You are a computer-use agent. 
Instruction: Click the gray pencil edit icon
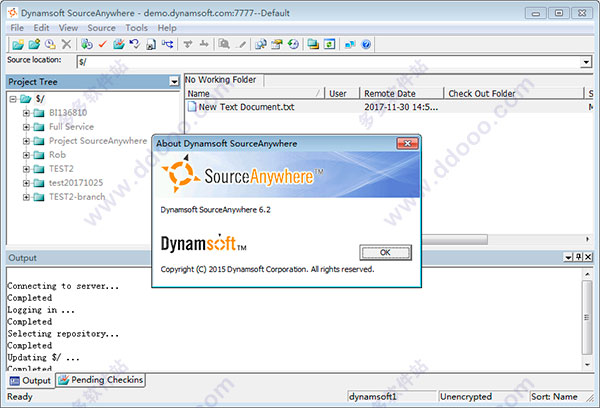click(241, 44)
